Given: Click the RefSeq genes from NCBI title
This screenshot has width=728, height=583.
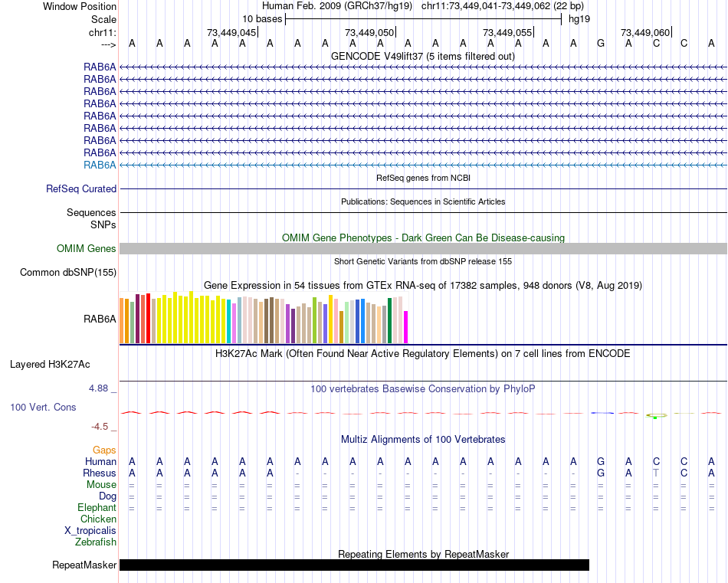Looking at the screenshot, I should (424, 178).
